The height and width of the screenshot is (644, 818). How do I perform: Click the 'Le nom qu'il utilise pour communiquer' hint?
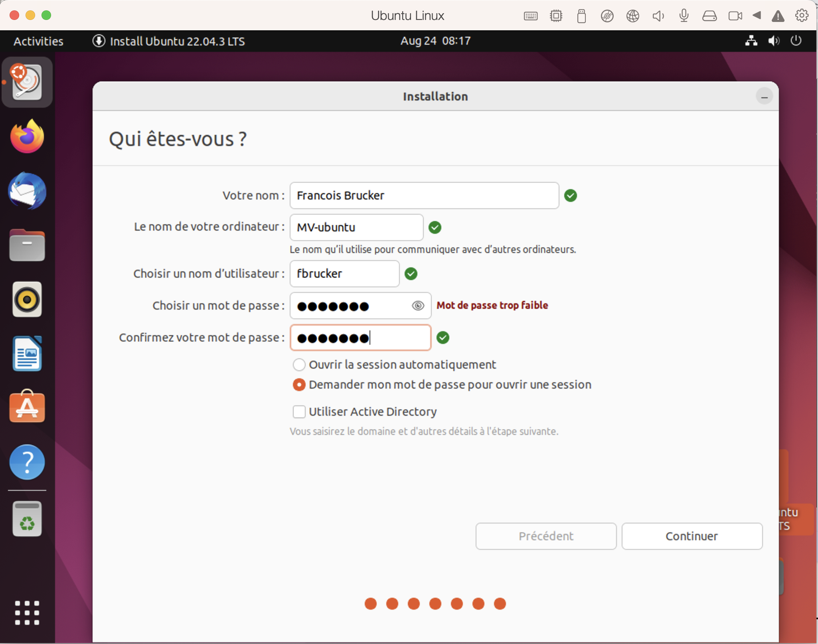(x=433, y=249)
